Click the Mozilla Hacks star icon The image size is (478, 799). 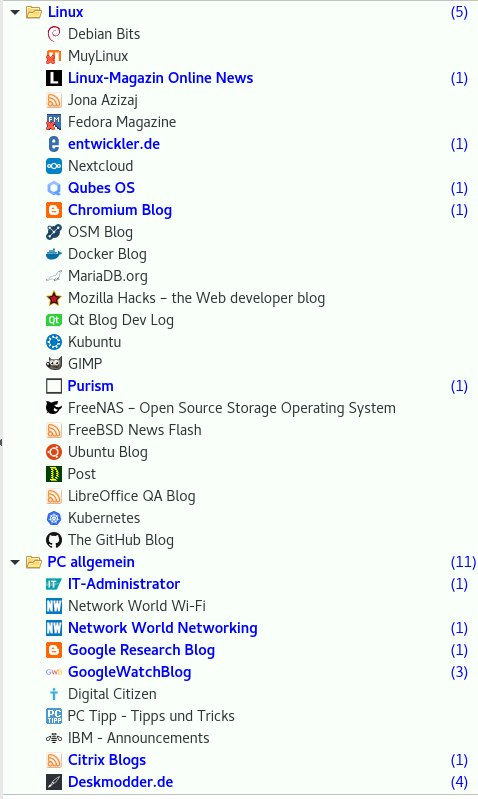54,298
